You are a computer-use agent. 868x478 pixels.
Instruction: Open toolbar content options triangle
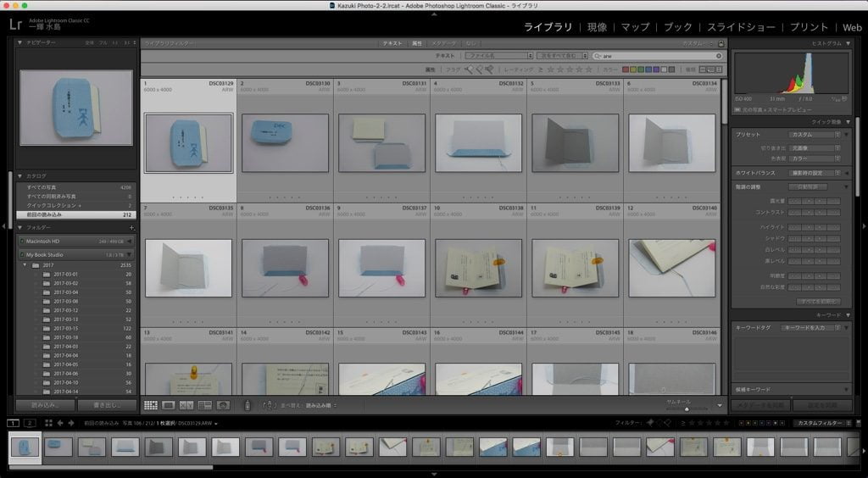(720, 405)
